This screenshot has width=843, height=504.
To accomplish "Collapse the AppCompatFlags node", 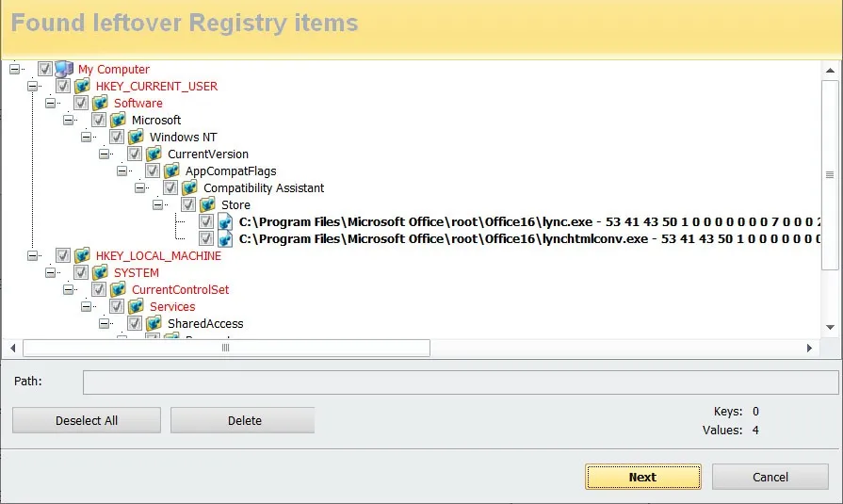I will tap(122, 171).
